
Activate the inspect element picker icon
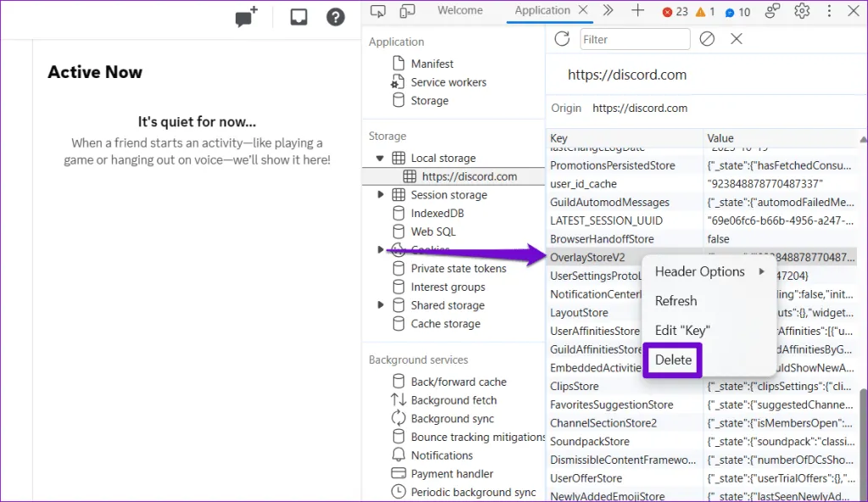pyautogui.click(x=379, y=11)
